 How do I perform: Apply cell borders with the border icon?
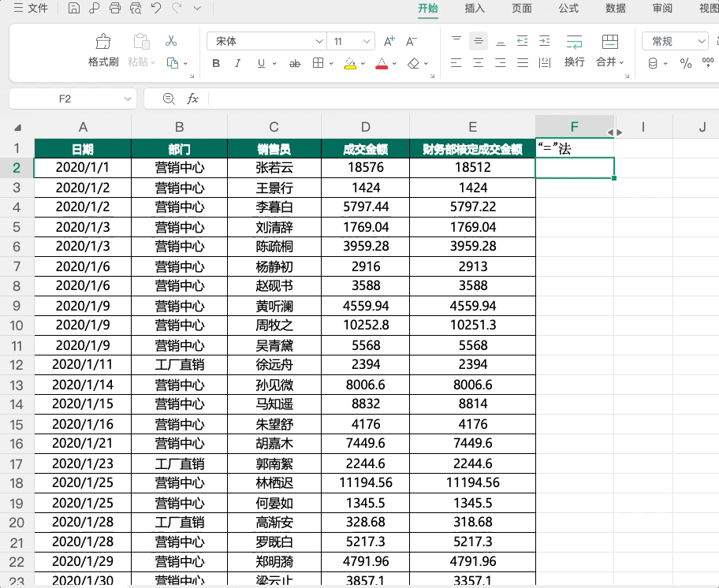tap(318, 63)
